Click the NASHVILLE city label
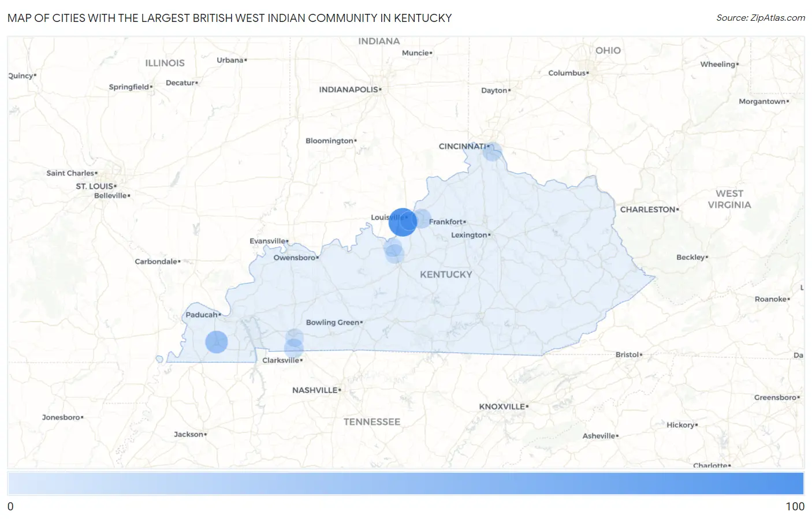Screen dimensions: 812x519 point(315,390)
